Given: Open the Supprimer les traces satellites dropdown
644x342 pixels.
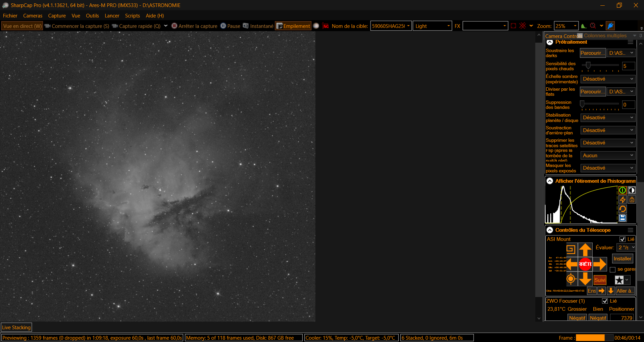Looking at the screenshot, I should 608,143.
